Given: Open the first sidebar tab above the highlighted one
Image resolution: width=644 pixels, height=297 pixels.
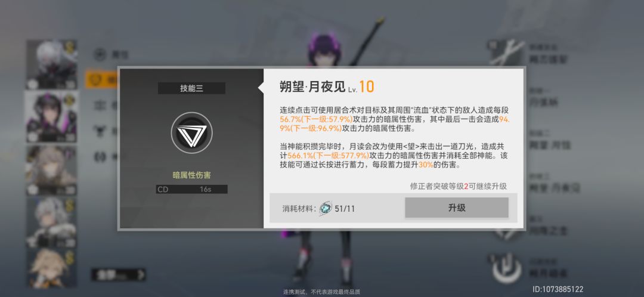Looking at the screenshot, I should click(100, 54).
